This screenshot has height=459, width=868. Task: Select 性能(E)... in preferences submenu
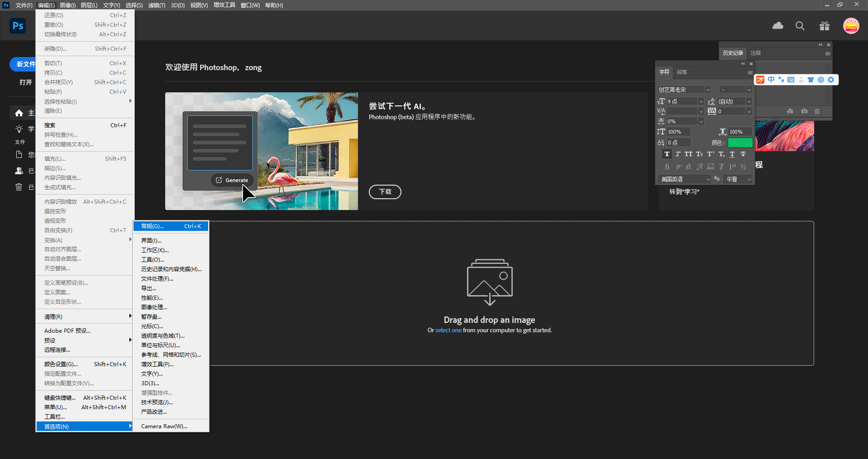click(x=152, y=298)
